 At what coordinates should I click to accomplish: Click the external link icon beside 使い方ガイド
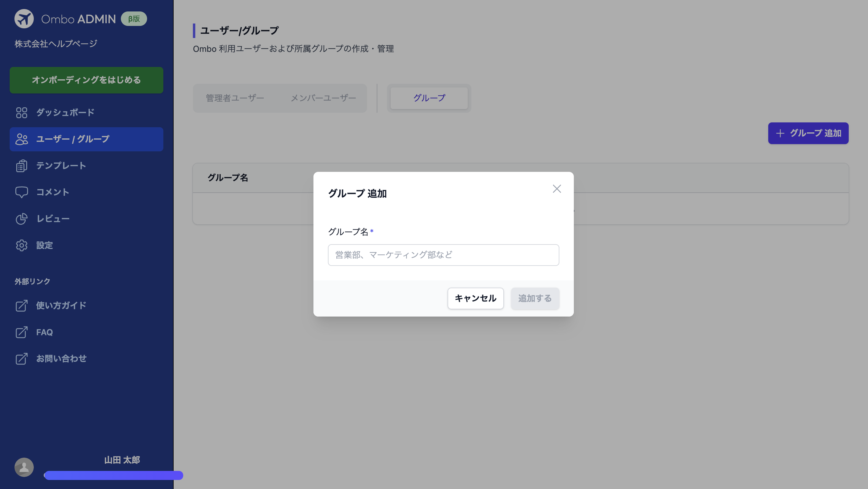(x=22, y=306)
